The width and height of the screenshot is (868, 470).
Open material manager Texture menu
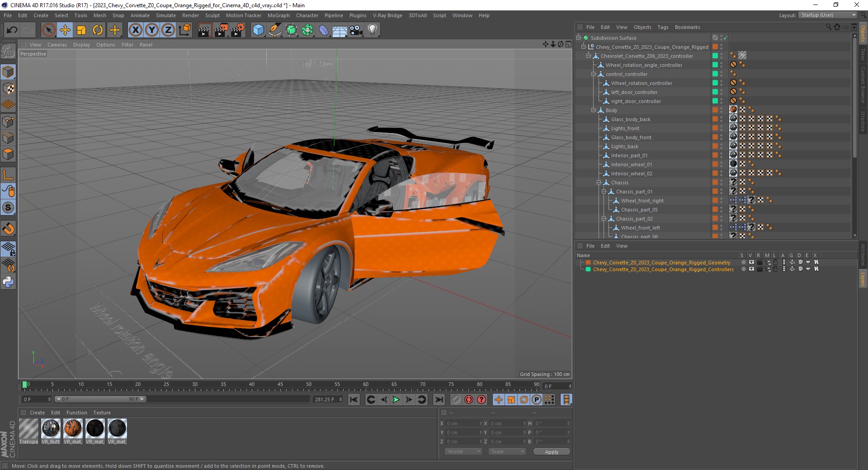click(102, 413)
